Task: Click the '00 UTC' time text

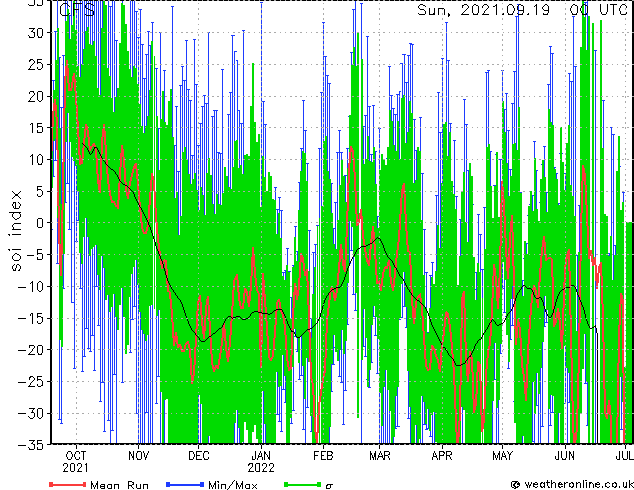Action: coord(599,10)
